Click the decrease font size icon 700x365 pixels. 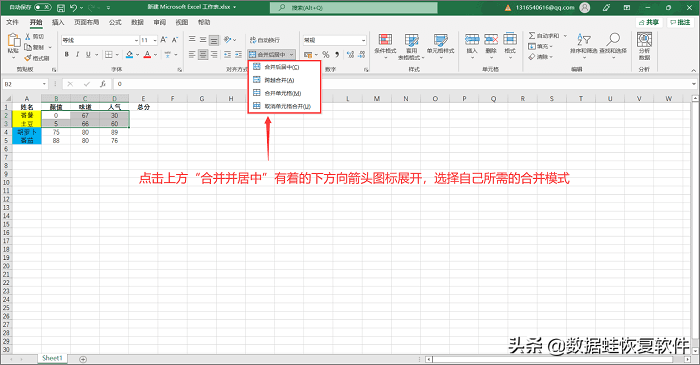pos(175,40)
